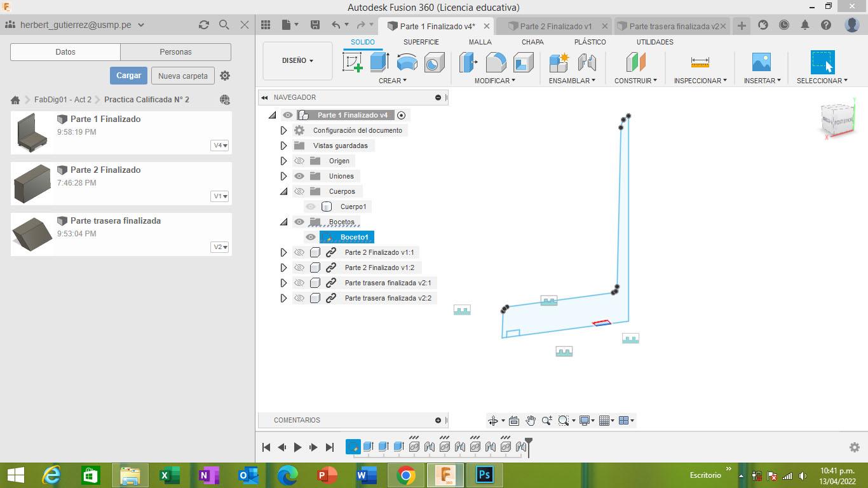Screen dimensions: 868x488
Task: Select the Revolve tool
Action: coord(407,62)
